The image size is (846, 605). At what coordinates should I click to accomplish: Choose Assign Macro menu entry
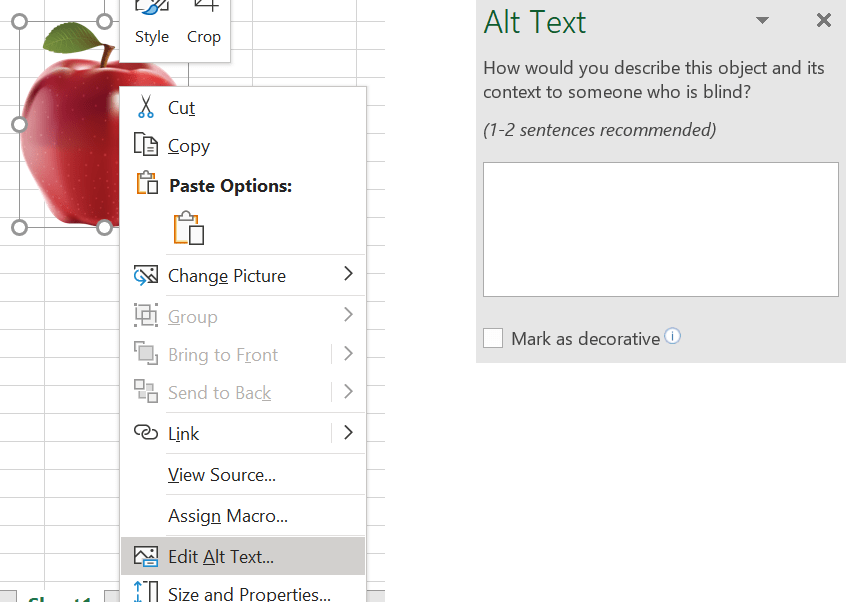227,516
